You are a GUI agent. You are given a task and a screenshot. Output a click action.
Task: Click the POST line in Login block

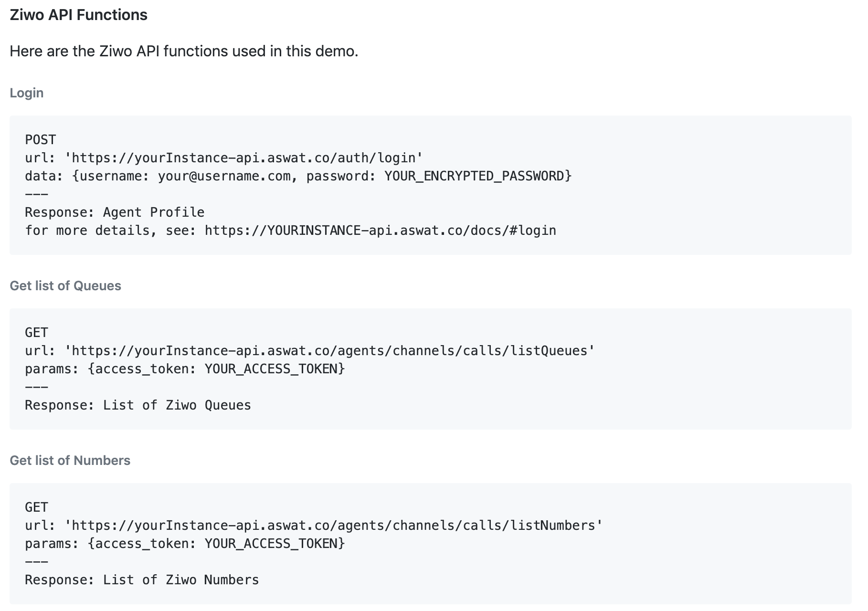[41, 140]
